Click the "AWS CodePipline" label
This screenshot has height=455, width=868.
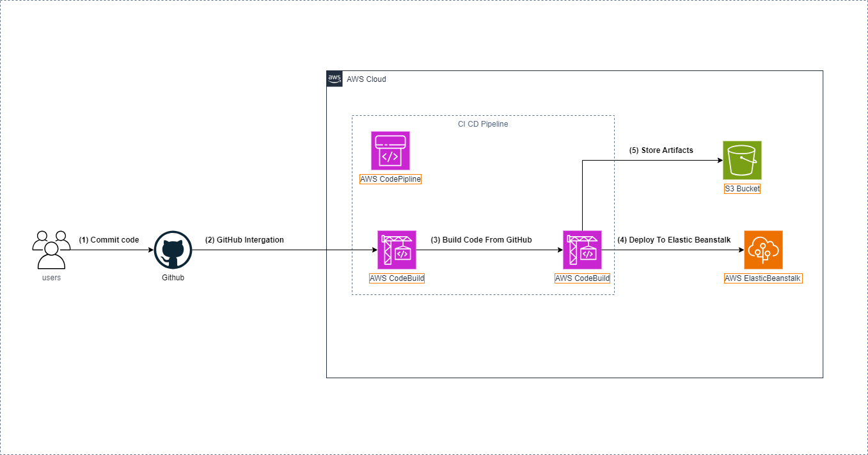point(390,179)
